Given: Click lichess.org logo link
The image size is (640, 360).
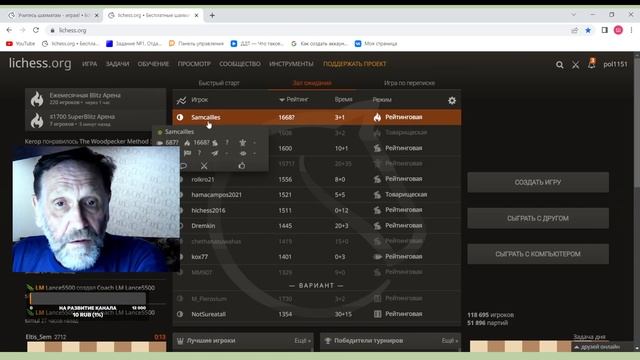Looking at the screenshot, I should pos(40,64).
